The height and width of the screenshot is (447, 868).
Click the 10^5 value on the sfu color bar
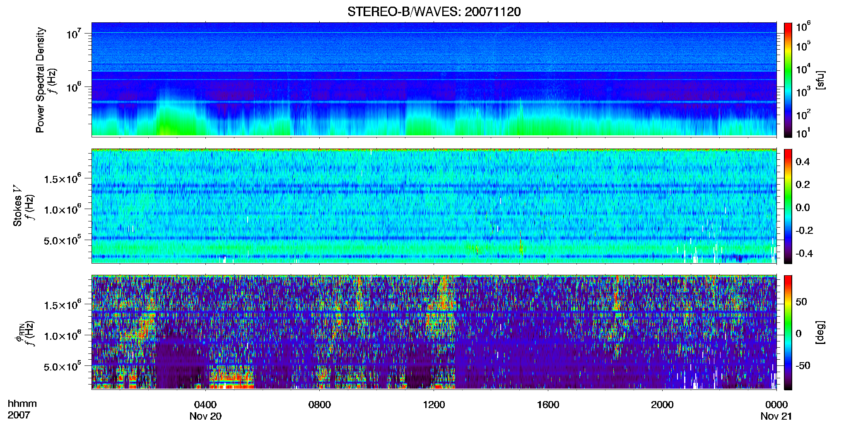(x=803, y=46)
